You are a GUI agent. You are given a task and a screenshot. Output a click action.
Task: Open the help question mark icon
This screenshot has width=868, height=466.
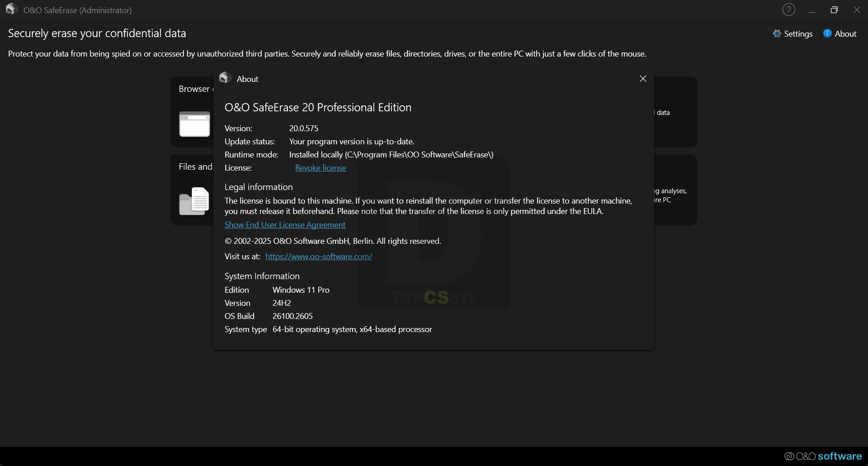click(x=789, y=10)
